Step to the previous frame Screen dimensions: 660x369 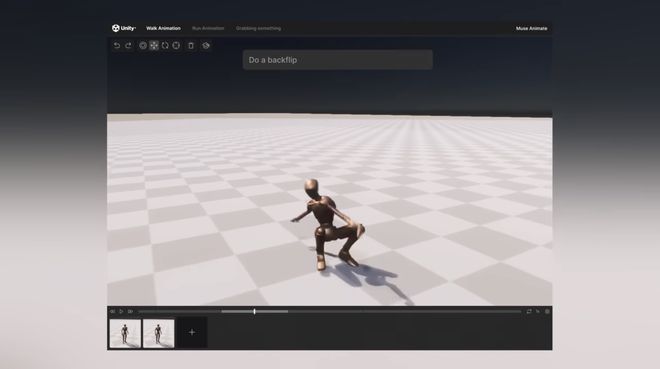(x=112, y=311)
